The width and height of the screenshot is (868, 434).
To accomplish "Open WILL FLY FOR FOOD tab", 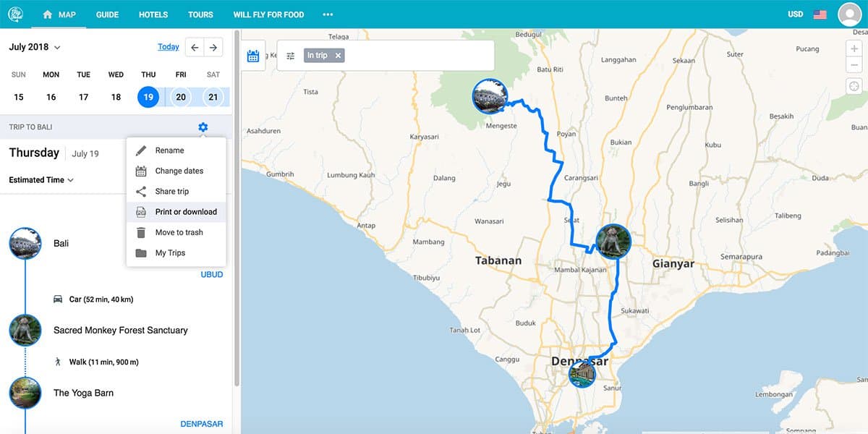I will tap(268, 14).
